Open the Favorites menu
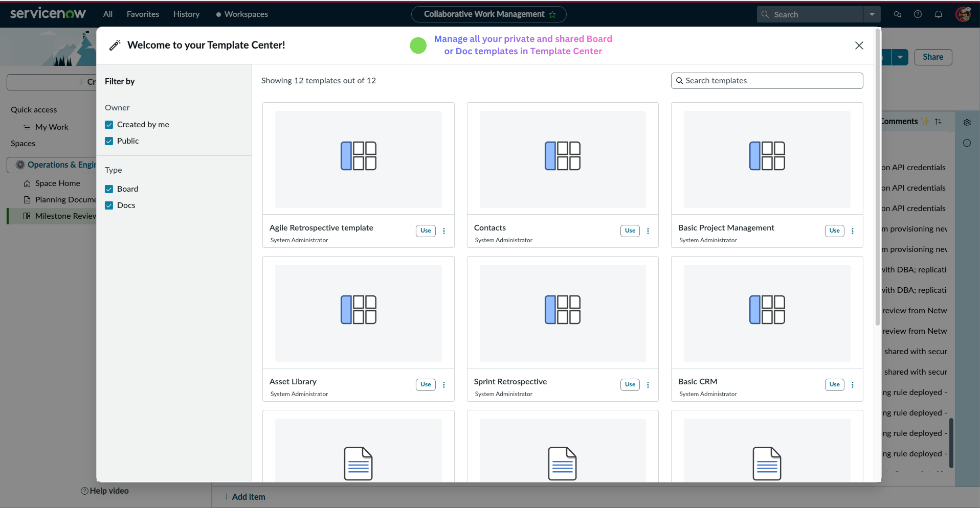This screenshot has width=980, height=508. point(143,14)
